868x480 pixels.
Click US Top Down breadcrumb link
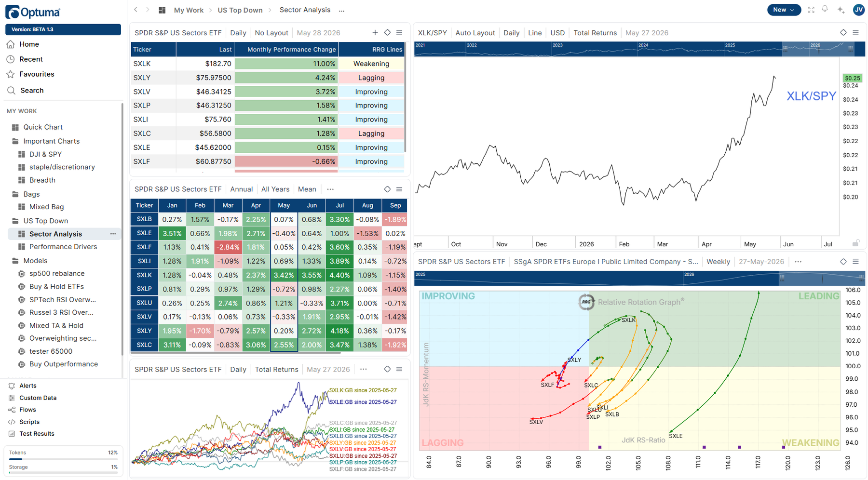[x=240, y=10]
